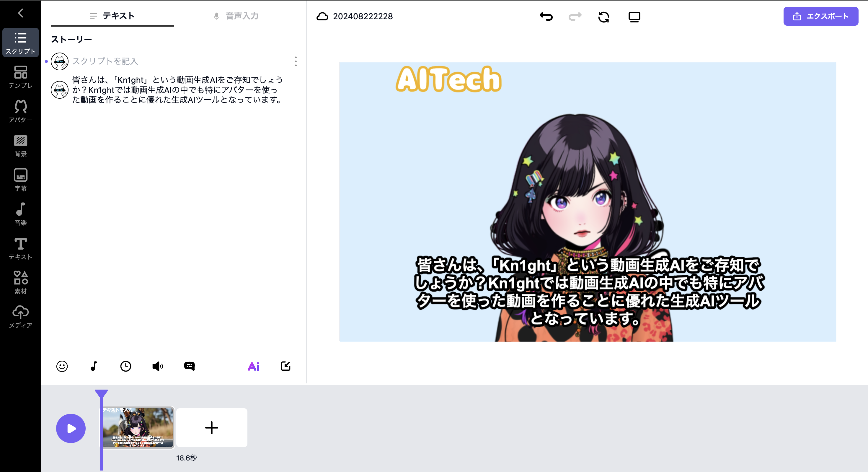This screenshot has width=868, height=472.
Task: Click the project name 202408222228
Action: point(363,16)
